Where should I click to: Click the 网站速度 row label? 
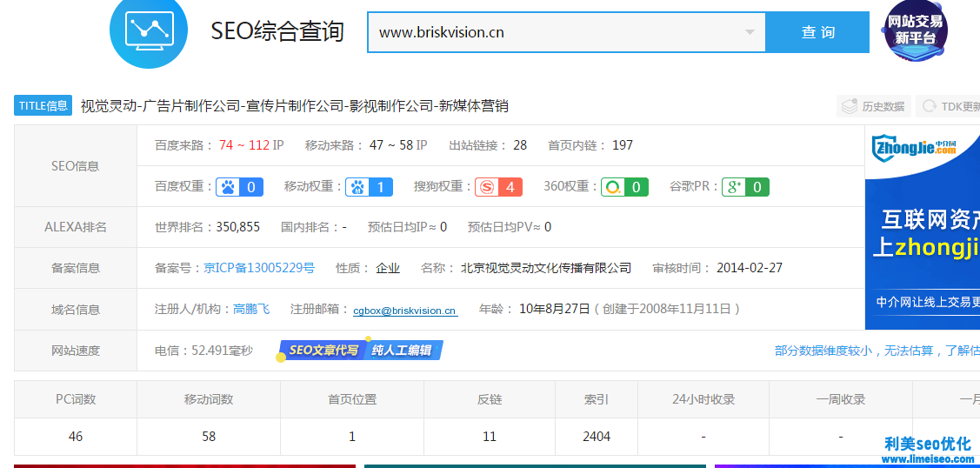coord(76,351)
